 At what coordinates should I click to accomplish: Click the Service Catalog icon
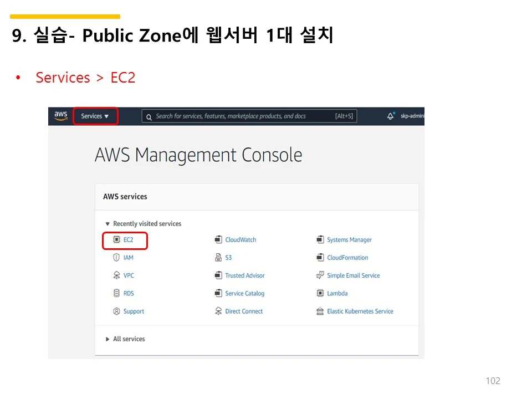coord(218,293)
